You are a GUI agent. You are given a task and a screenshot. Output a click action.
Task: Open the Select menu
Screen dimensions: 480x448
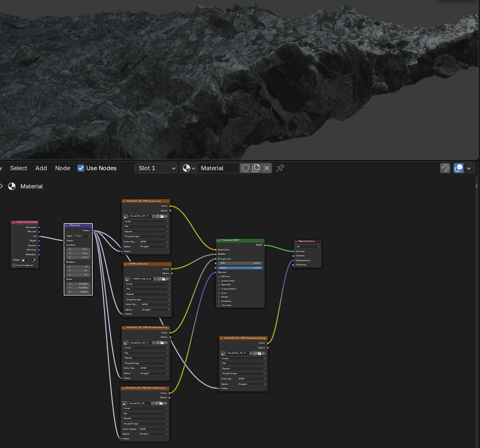19,168
